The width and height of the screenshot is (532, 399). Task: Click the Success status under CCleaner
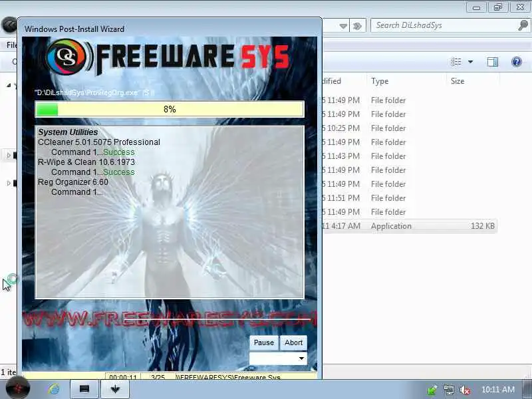(119, 152)
